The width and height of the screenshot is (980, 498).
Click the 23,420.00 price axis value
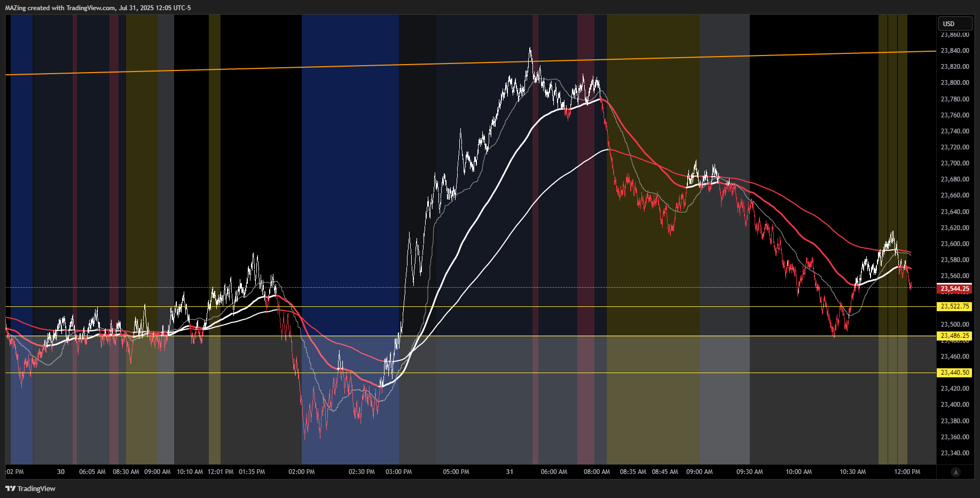click(x=955, y=389)
